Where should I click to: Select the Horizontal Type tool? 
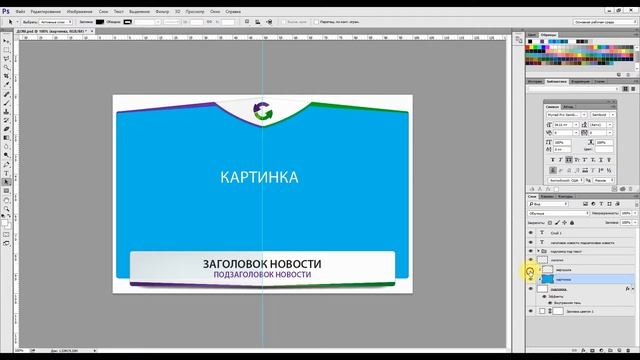tap(7, 173)
